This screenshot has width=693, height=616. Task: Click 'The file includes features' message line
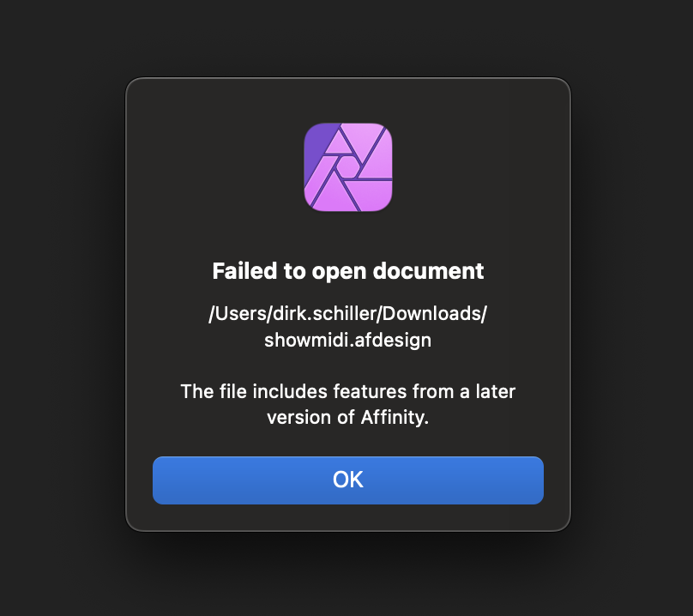point(293,392)
